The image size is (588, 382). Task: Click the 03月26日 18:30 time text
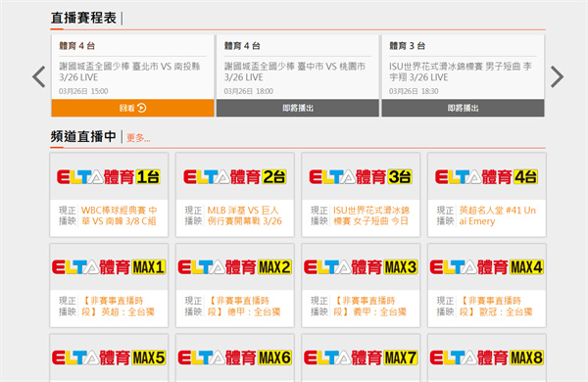(414, 91)
